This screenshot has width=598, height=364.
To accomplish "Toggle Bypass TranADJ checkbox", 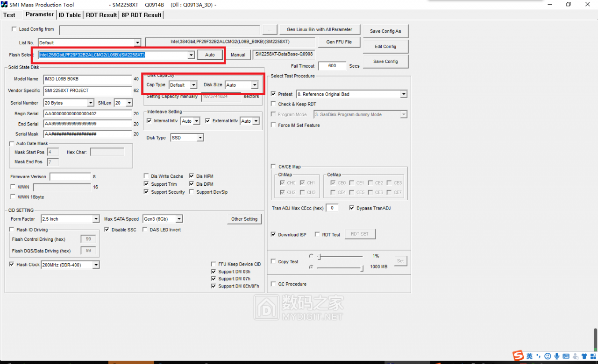I will pyautogui.click(x=352, y=208).
